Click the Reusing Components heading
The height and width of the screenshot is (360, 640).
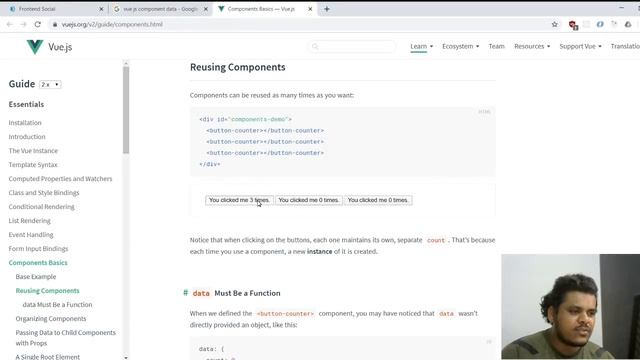coord(238,67)
